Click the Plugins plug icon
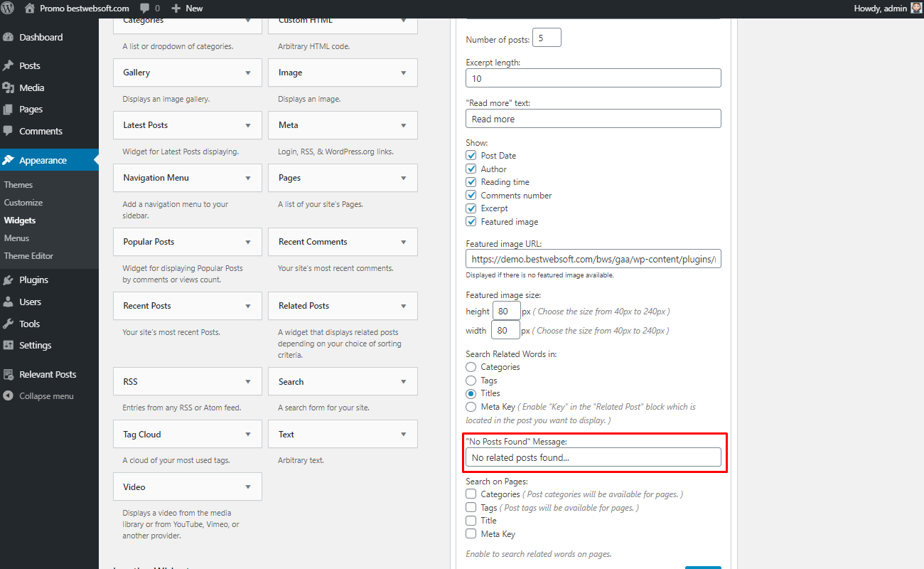924x569 pixels. point(9,280)
